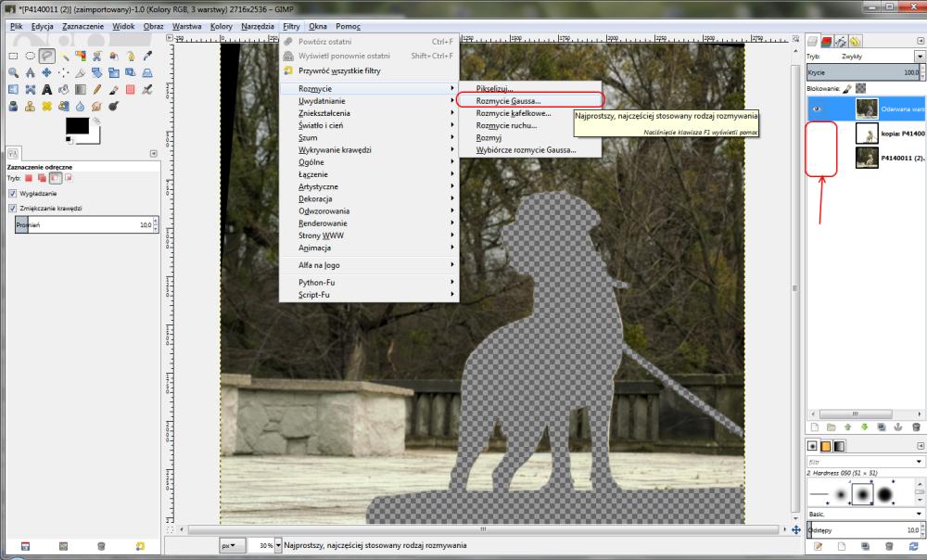The width and height of the screenshot is (927, 560).
Task: Choose Rozmycie Gaussa from the submenu
Action: (508, 100)
